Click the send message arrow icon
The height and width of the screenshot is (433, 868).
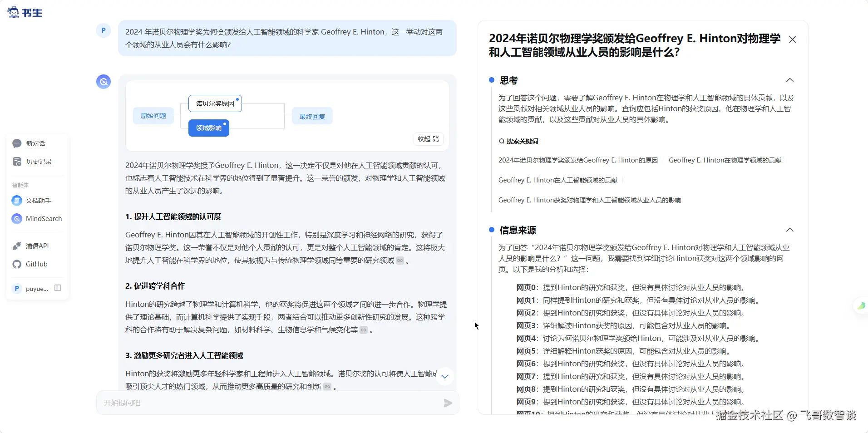pyautogui.click(x=448, y=403)
